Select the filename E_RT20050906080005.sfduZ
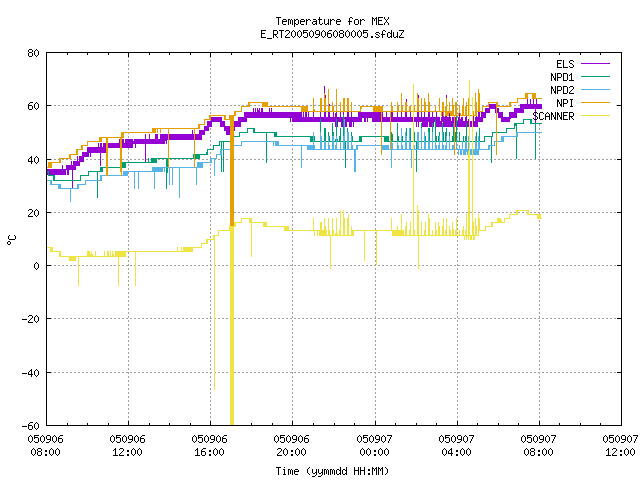 [x=332, y=34]
